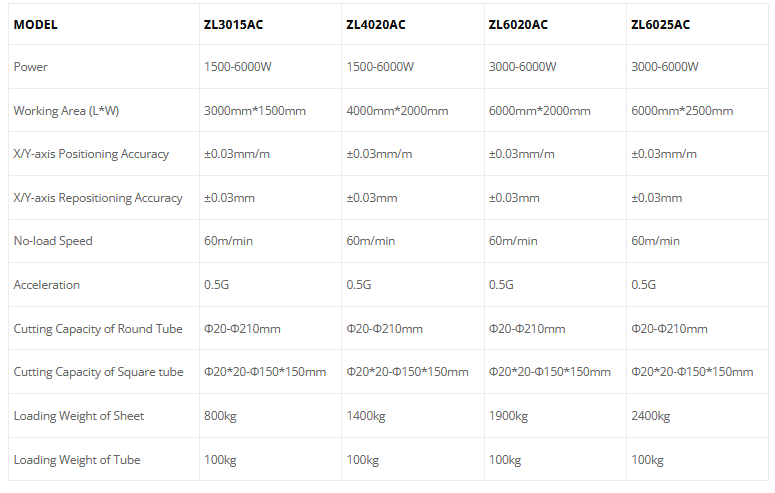Click X/Y-axis Repositioning Accuracy label

tap(98, 198)
